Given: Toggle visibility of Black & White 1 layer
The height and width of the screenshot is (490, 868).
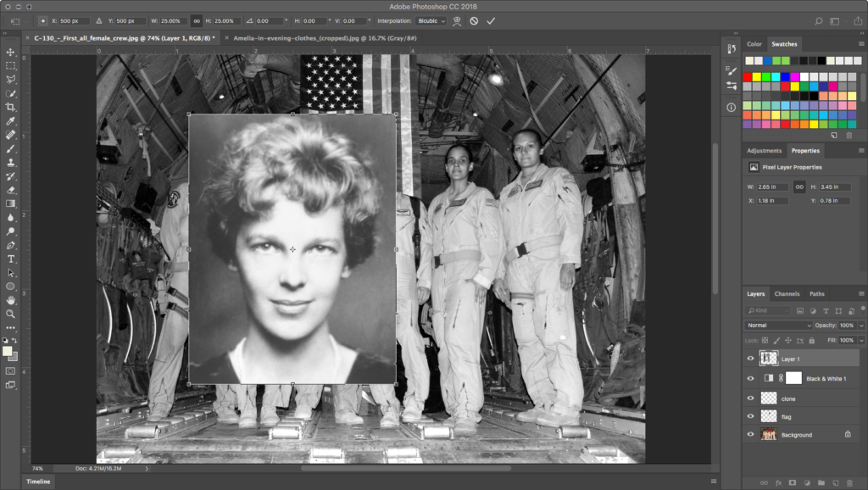Looking at the screenshot, I should [x=750, y=378].
